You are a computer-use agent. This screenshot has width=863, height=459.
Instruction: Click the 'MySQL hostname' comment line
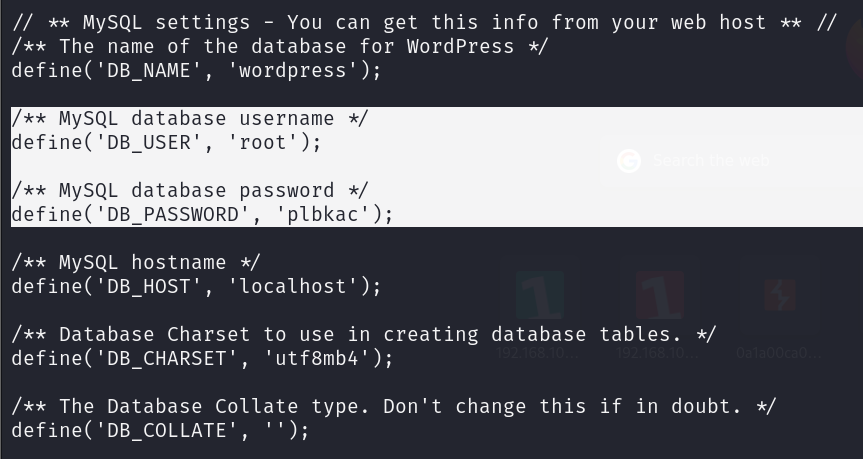click(x=135, y=263)
